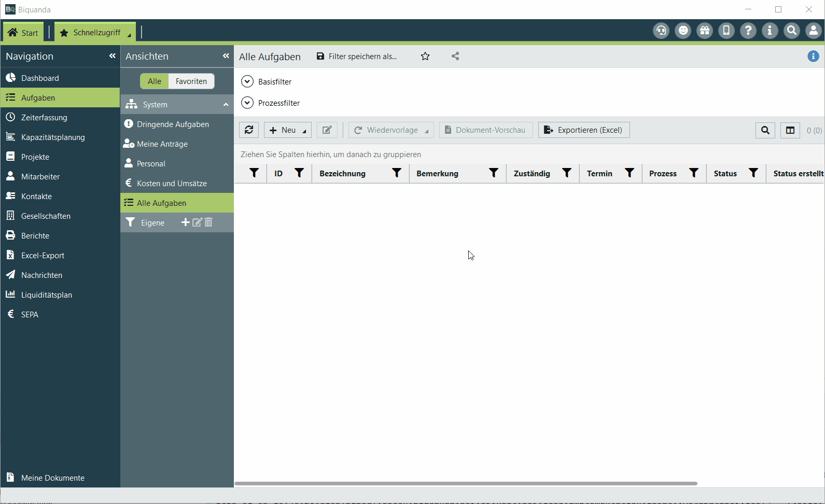Click Exportieren (Excel) button
Screen dimensions: 825x504
pyautogui.click(x=584, y=130)
